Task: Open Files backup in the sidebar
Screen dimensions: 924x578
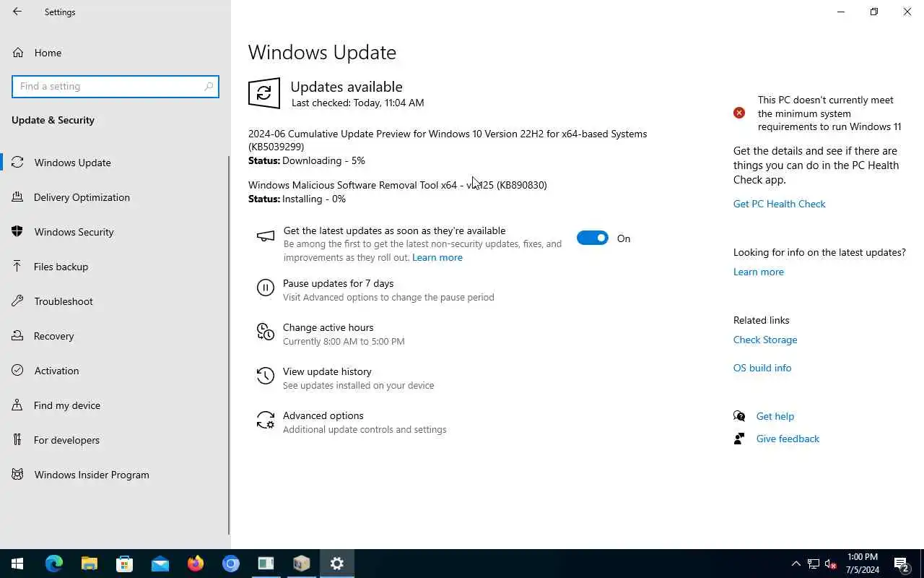Action: click(115, 267)
